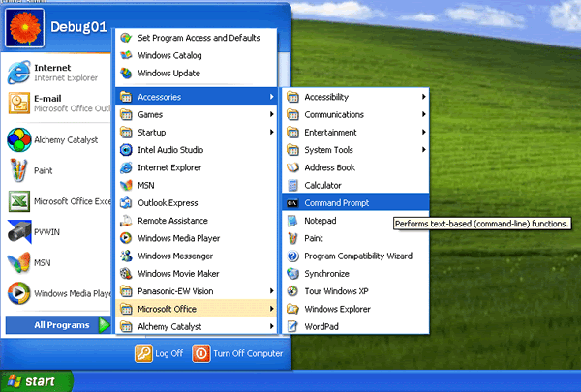Launch Windows Media Player in left panel
Screen dimensions: 581x392
[19, 293]
